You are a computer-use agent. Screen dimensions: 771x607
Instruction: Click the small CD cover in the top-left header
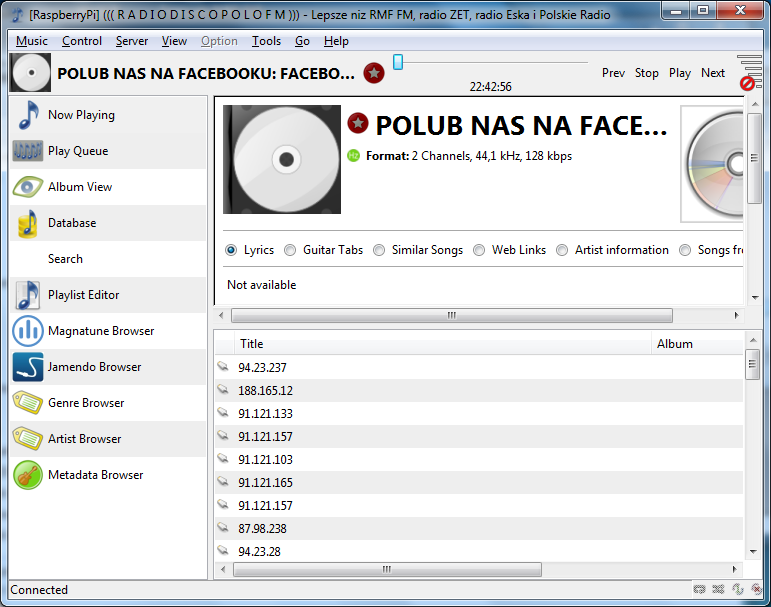30,73
